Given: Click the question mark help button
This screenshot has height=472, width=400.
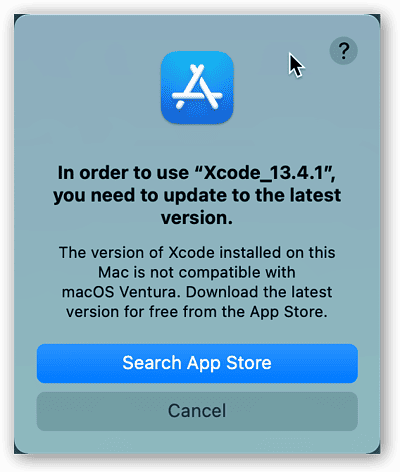Looking at the screenshot, I should click(x=343, y=51).
